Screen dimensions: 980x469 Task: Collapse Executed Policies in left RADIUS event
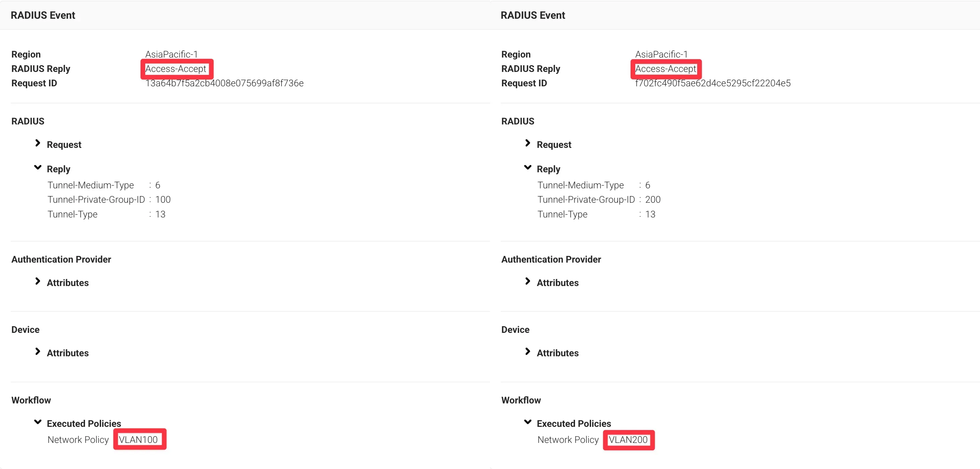pyautogui.click(x=38, y=422)
